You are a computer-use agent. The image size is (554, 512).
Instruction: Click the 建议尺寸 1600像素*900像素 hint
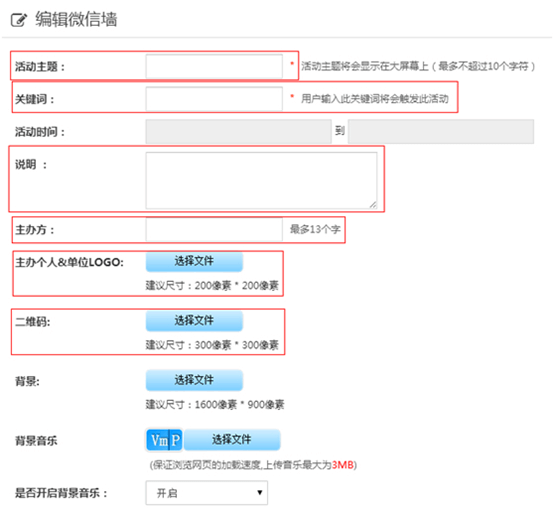tap(215, 405)
